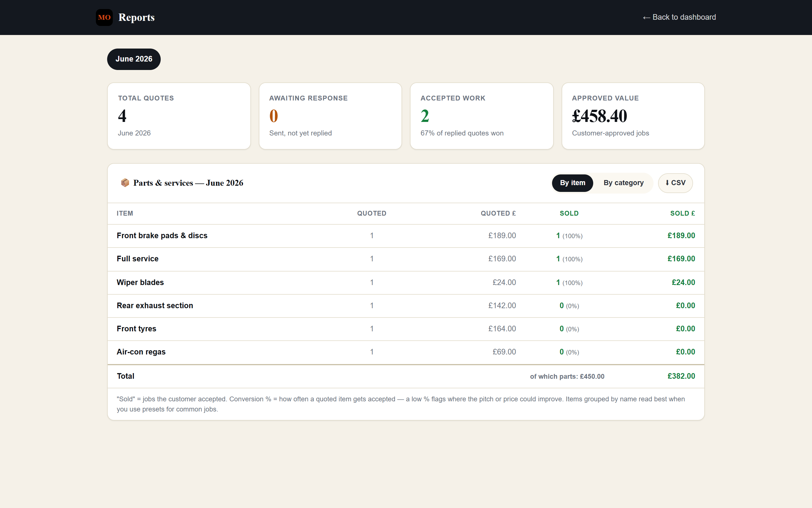Select the Rear exhaust section item name

pyautogui.click(x=155, y=306)
